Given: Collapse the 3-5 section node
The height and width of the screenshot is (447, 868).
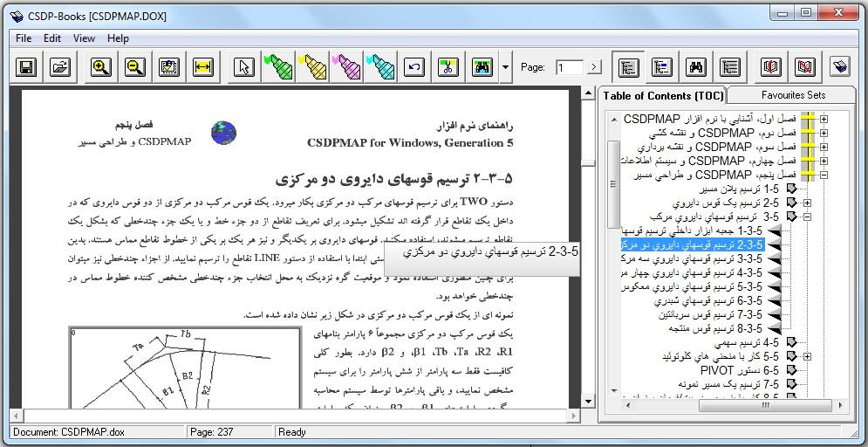Looking at the screenshot, I should (x=807, y=217).
